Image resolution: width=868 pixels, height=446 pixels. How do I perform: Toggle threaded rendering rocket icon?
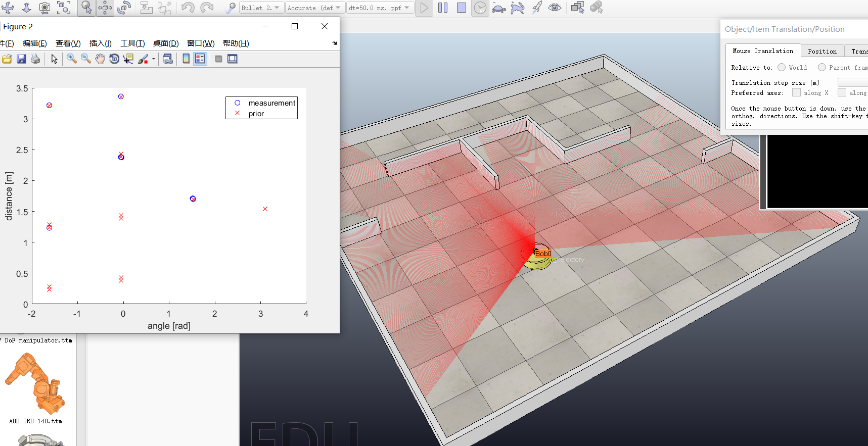point(536,8)
